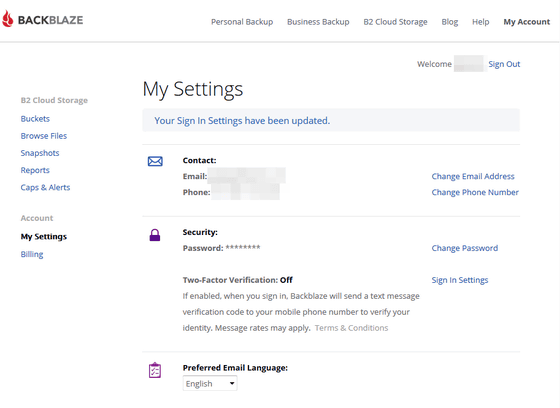Open Sign In Settings link
The width and height of the screenshot is (560, 408).
click(x=460, y=280)
